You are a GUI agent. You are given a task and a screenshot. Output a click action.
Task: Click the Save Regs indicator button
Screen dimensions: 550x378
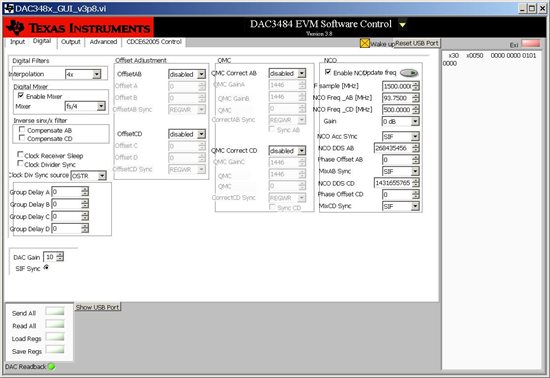55,350
